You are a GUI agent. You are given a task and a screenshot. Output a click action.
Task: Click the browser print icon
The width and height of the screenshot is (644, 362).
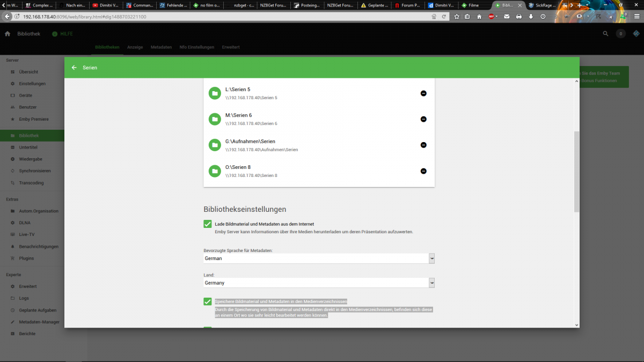tap(518, 17)
